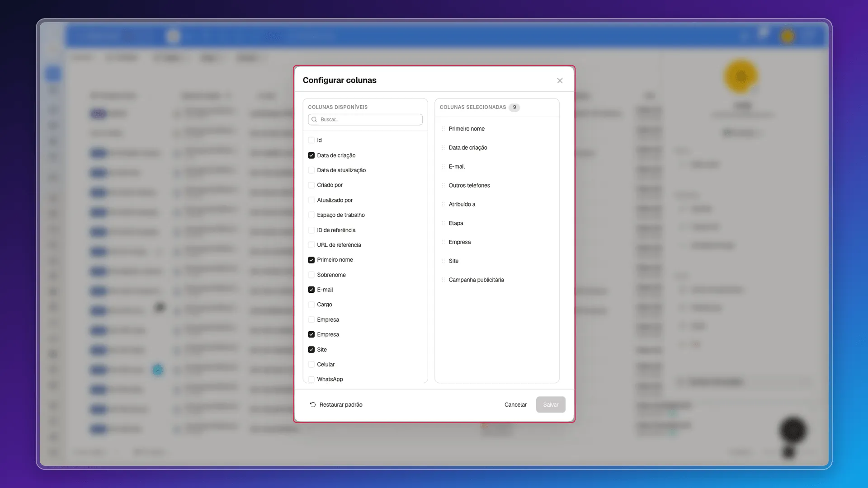
Task: Enable the Celular checkbox
Action: [x=311, y=365]
